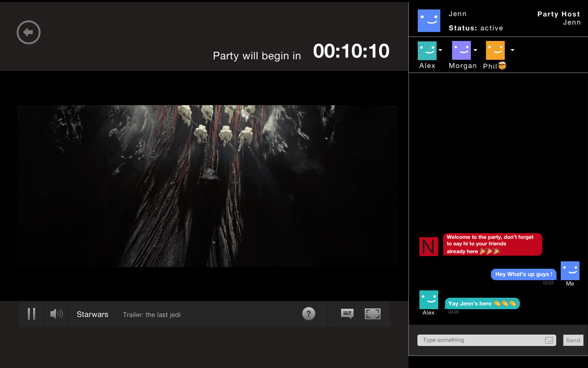Open the help question mark icon
588x368 pixels.
308,313
